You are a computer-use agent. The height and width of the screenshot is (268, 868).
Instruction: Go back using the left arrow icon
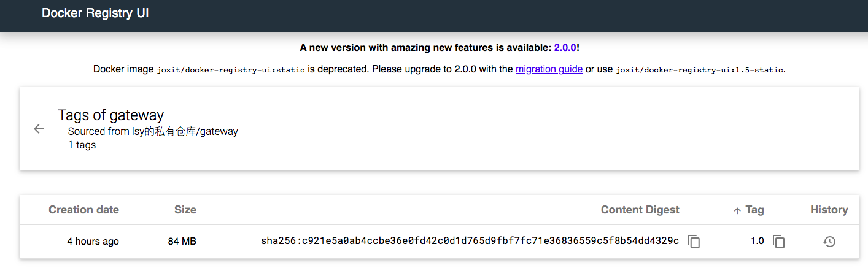pos(39,129)
